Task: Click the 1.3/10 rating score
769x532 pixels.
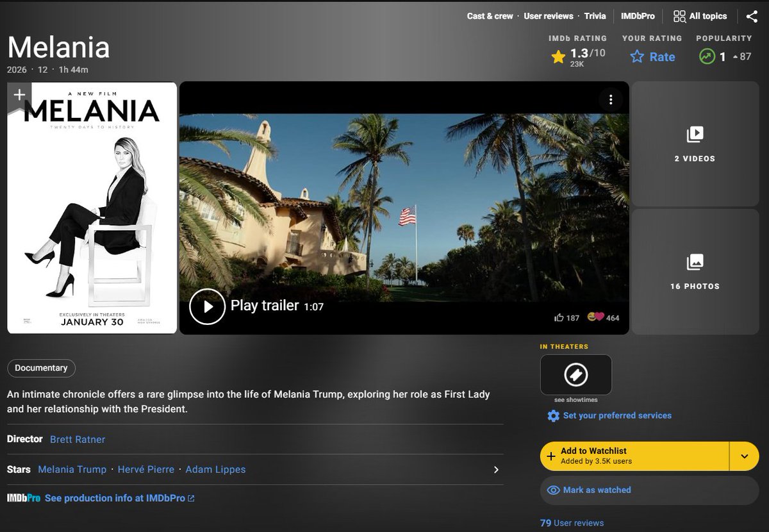Action: (x=587, y=53)
